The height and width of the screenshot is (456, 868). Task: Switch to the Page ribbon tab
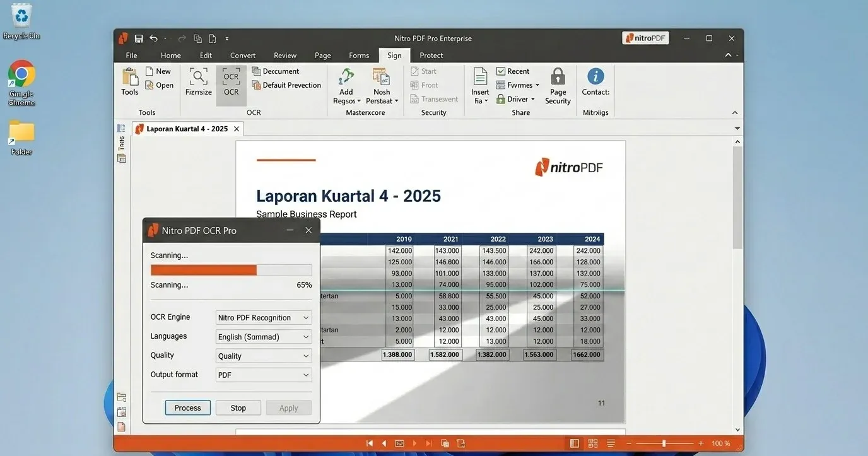323,56
